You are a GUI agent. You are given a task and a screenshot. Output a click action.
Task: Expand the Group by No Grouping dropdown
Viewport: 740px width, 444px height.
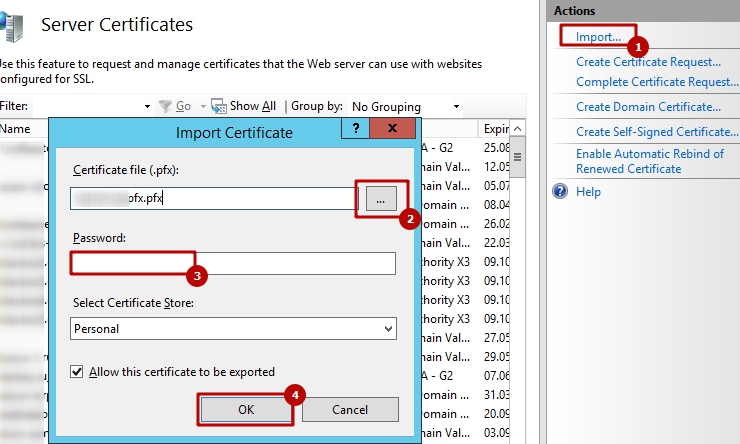pyautogui.click(x=456, y=106)
